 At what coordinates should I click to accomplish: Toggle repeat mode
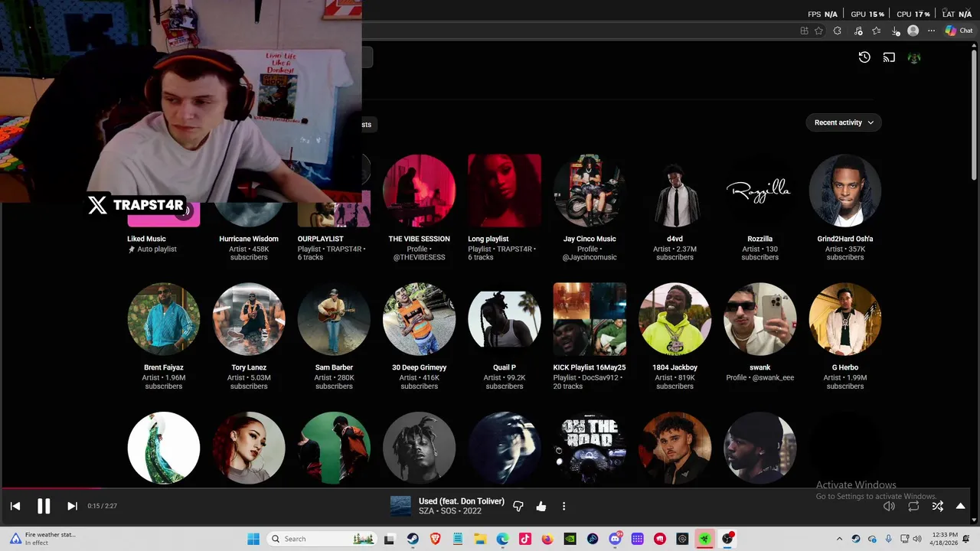pos(913,506)
